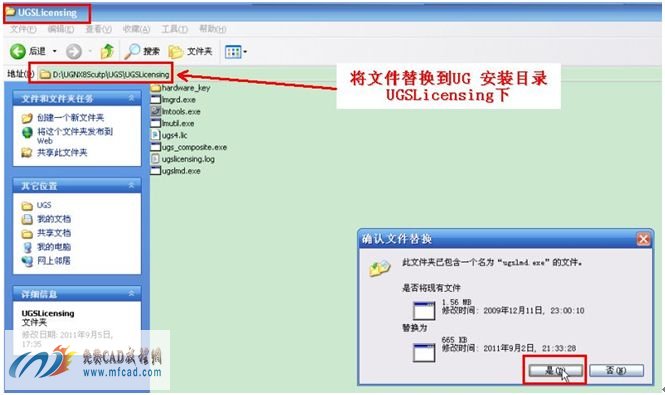Collapse the 文件和文件夹任务 panel

coord(131,98)
